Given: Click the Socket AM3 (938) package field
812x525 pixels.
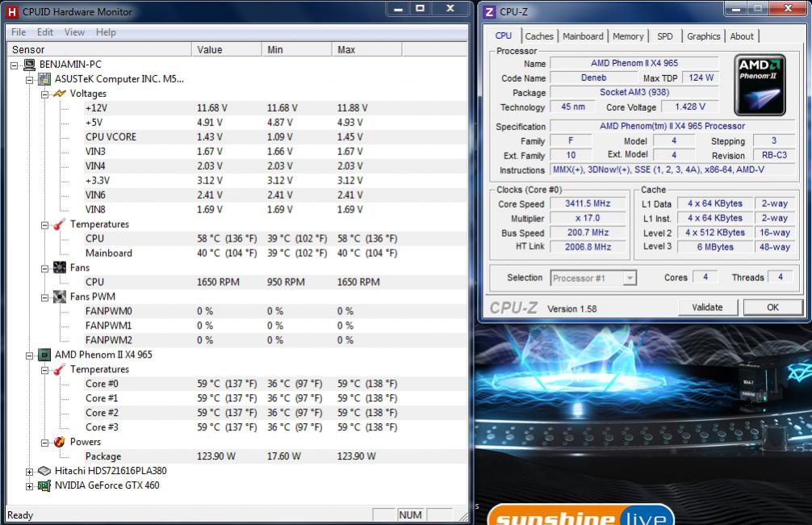Looking at the screenshot, I should click(634, 92).
